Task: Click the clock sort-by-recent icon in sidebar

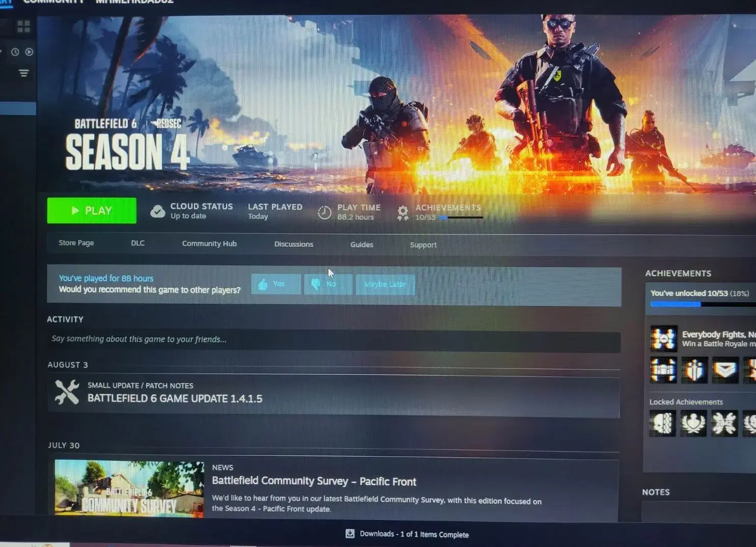Action: pos(15,52)
